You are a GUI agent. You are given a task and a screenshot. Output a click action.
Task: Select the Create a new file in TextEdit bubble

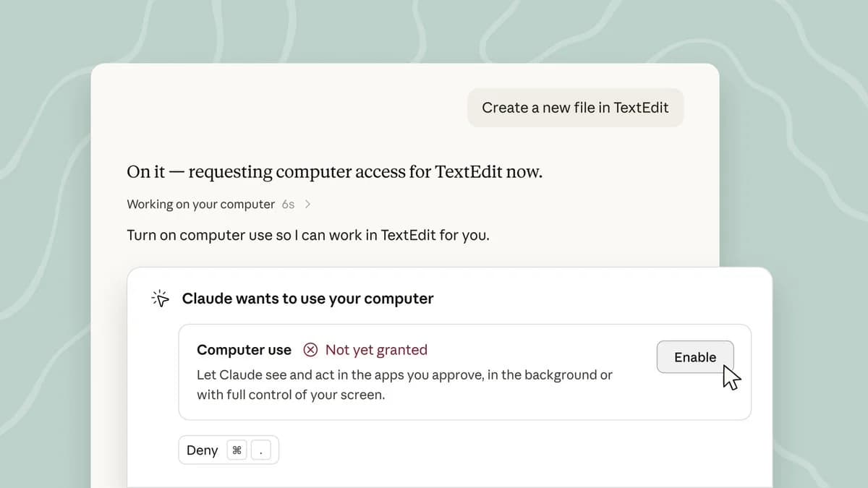click(x=575, y=108)
